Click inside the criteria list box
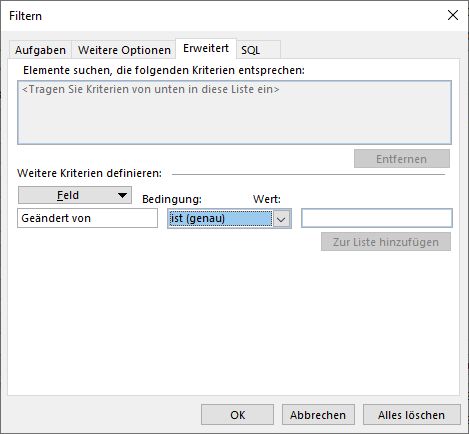 [x=234, y=112]
